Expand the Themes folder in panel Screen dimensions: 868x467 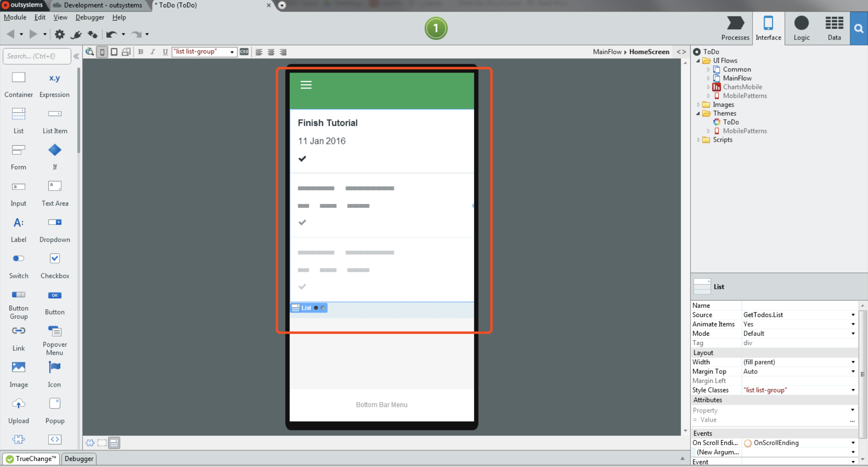[x=699, y=113]
